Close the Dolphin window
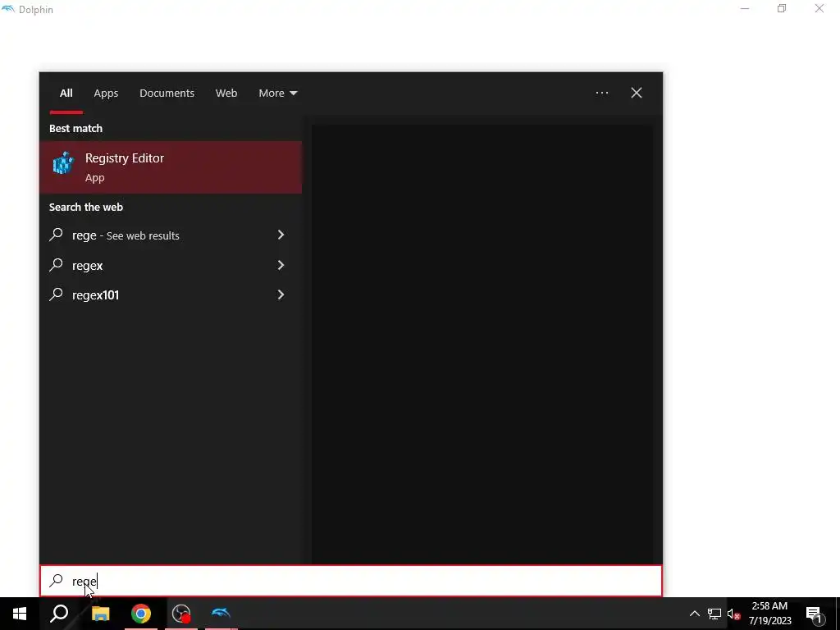The width and height of the screenshot is (840, 630). coord(819,8)
